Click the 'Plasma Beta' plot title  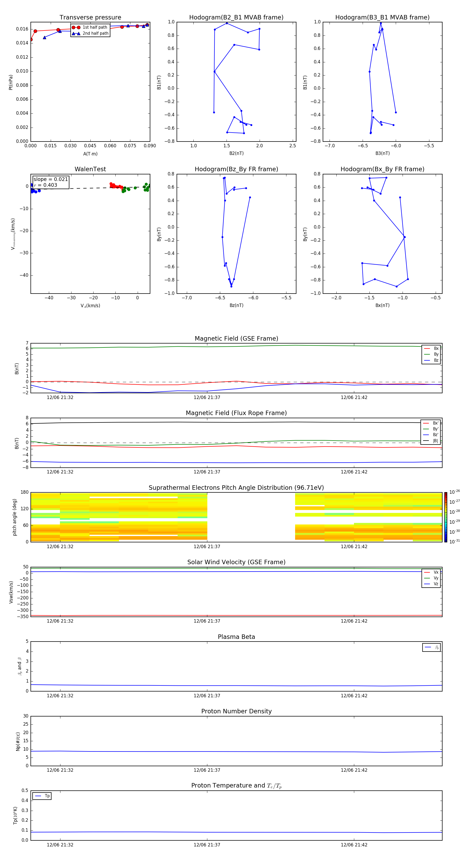pos(236,637)
